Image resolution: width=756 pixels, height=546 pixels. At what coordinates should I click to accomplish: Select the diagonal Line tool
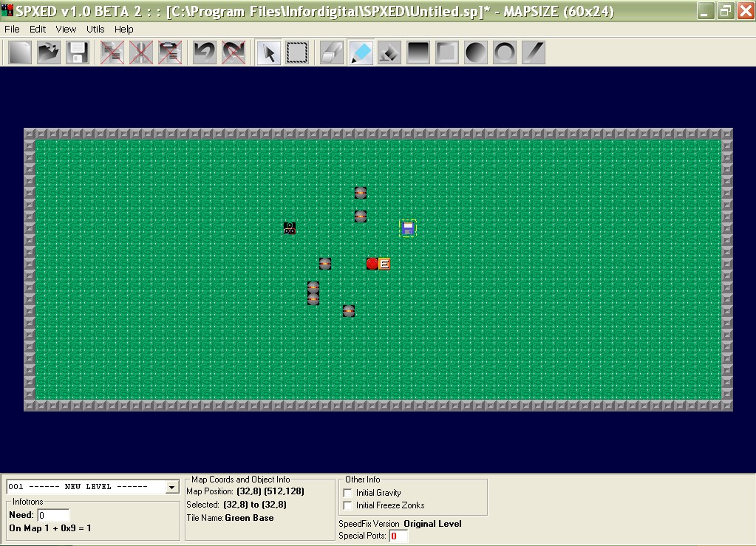[534, 52]
